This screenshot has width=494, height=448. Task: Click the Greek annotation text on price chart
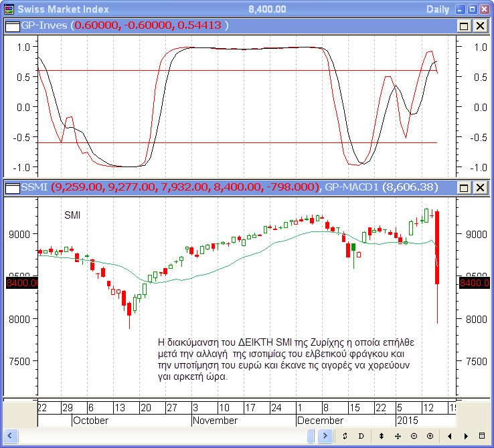click(286, 359)
